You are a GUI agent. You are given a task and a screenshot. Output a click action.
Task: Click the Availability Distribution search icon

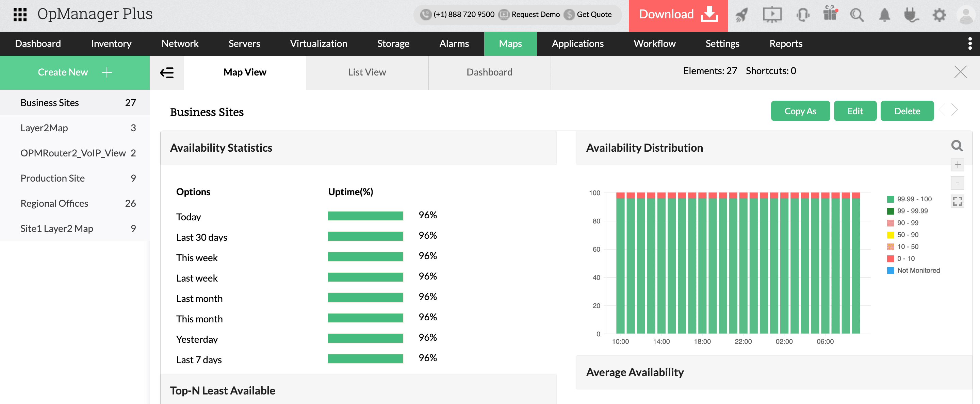[957, 146]
